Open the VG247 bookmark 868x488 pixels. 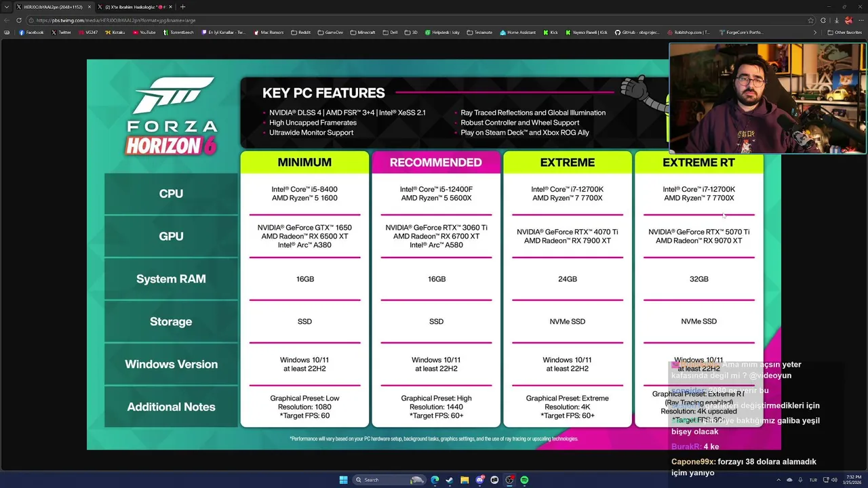(x=87, y=32)
